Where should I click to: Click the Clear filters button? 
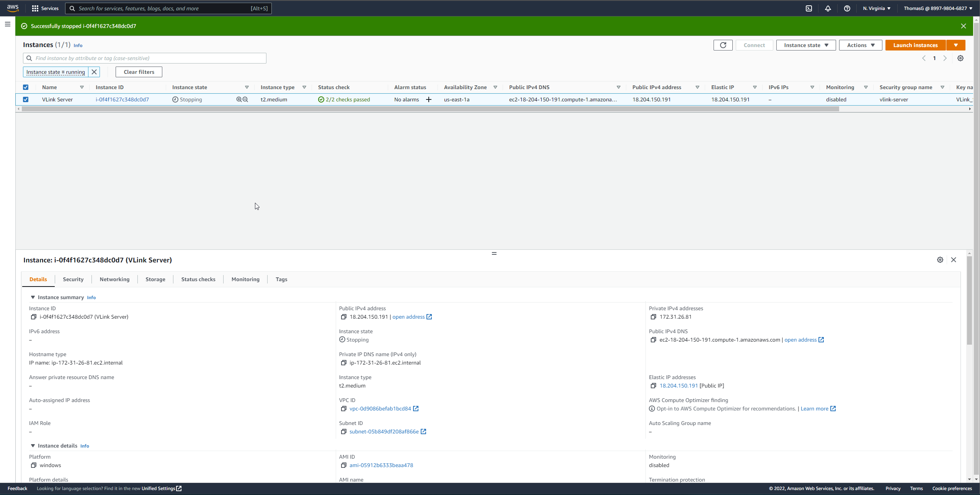[139, 72]
